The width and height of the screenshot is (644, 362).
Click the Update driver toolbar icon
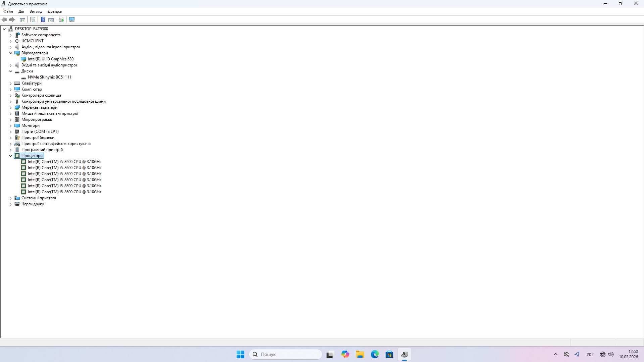(x=61, y=20)
